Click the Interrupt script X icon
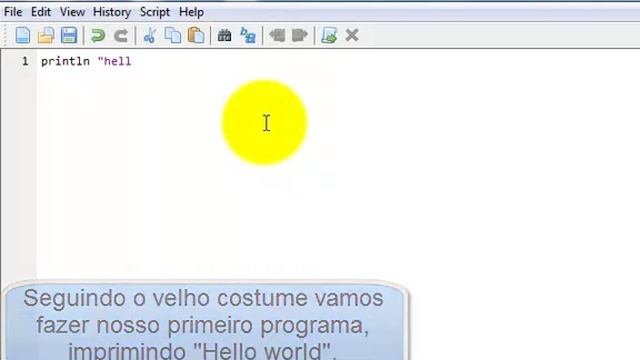Image resolution: width=640 pixels, height=360 pixels. (x=352, y=36)
